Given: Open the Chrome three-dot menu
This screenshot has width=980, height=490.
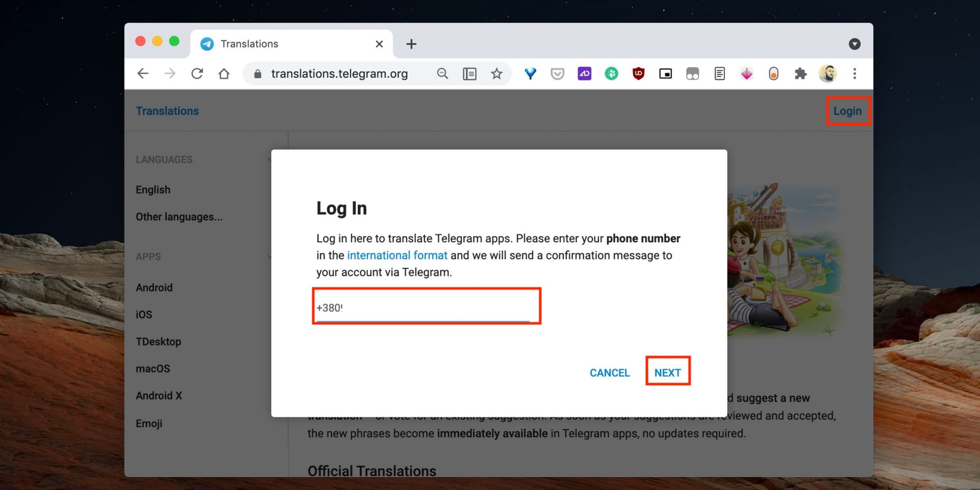Looking at the screenshot, I should [x=855, y=74].
